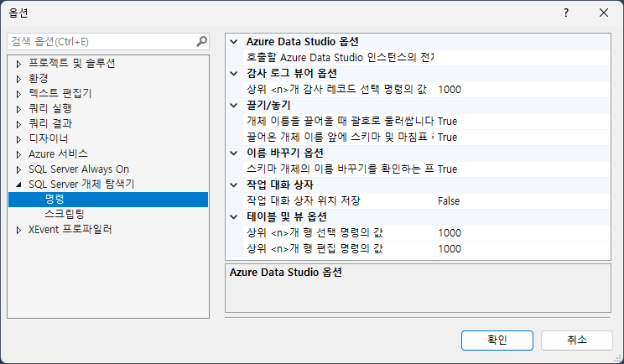Click the description pane Azure Data Studio 옵션 text
The image size is (624, 364).
[x=286, y=273]
